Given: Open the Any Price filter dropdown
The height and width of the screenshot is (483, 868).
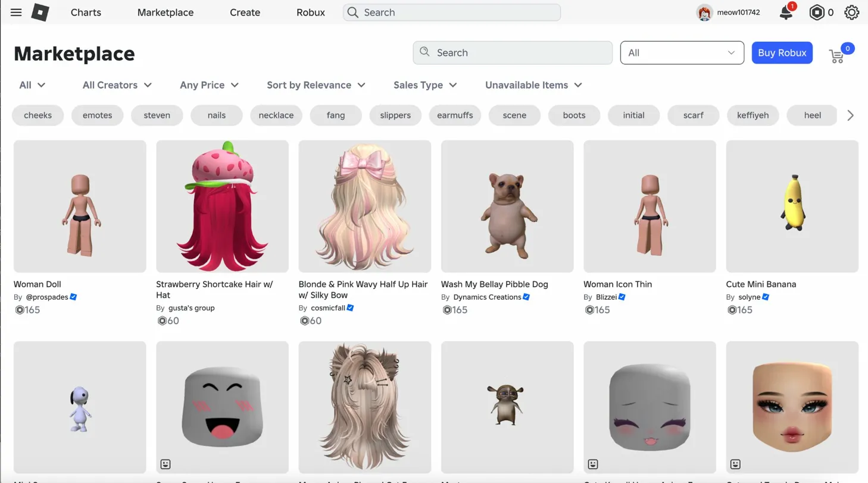Looking at the screenshot, I should point(210,85).
